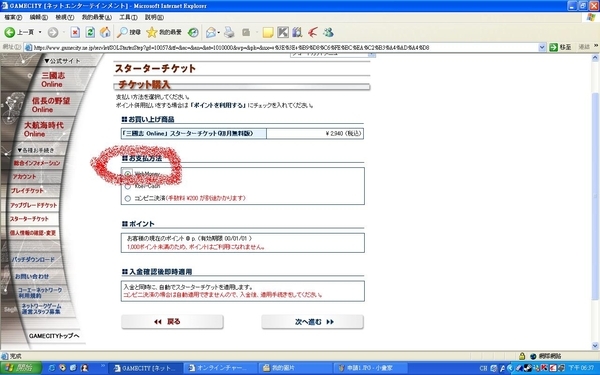Go to GAMECITYトップへ link
The image size is (600, 375).
pos(54,336)
